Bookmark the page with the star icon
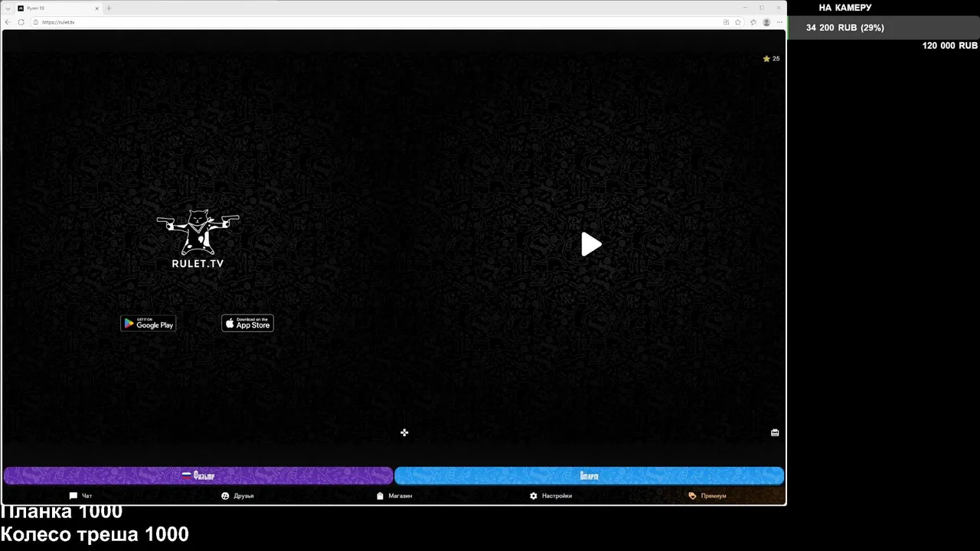 click(x=737, y=22)
